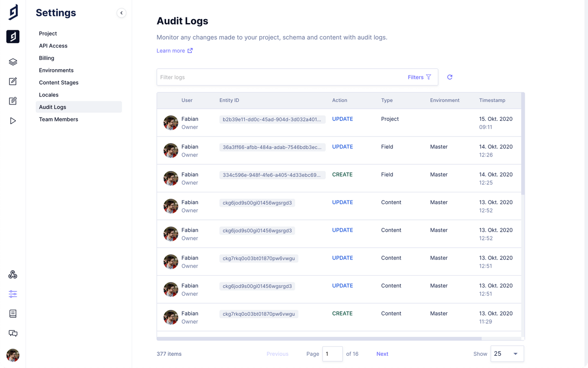Go to Next page of logs
Image resolution: width=588 pixels, height=368 pixels.
tap(382, 354)
